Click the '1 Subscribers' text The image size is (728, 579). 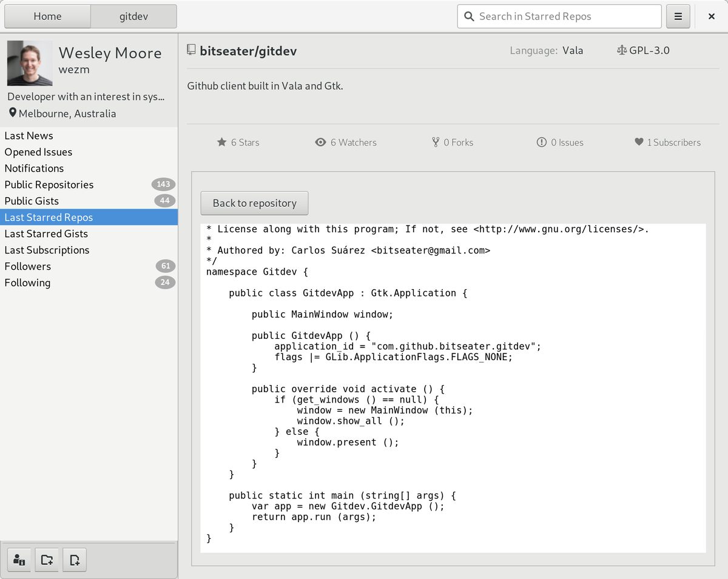(x=673, y=142)
